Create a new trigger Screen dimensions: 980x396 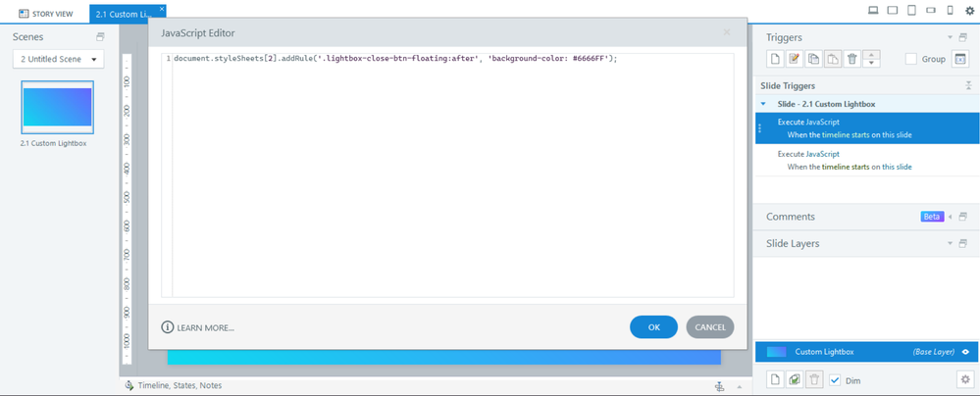tap(775, 59)
